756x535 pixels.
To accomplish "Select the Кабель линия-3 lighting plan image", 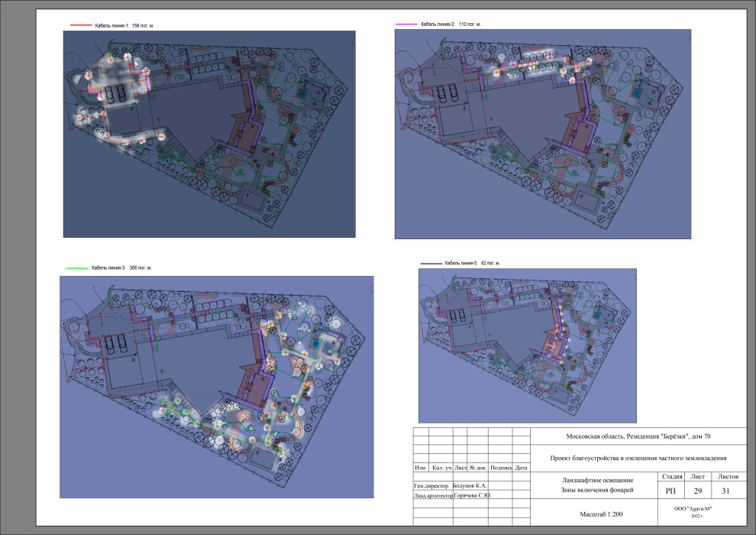I will pos(216,387).
